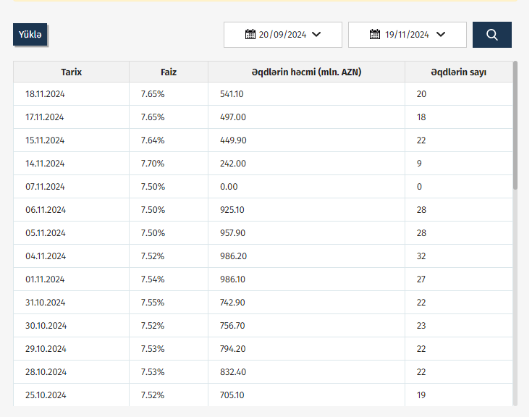Viewport: 532px width, 417px height.
Task: Select the deal count cell showing 32
Action: (x=421, y=256)
